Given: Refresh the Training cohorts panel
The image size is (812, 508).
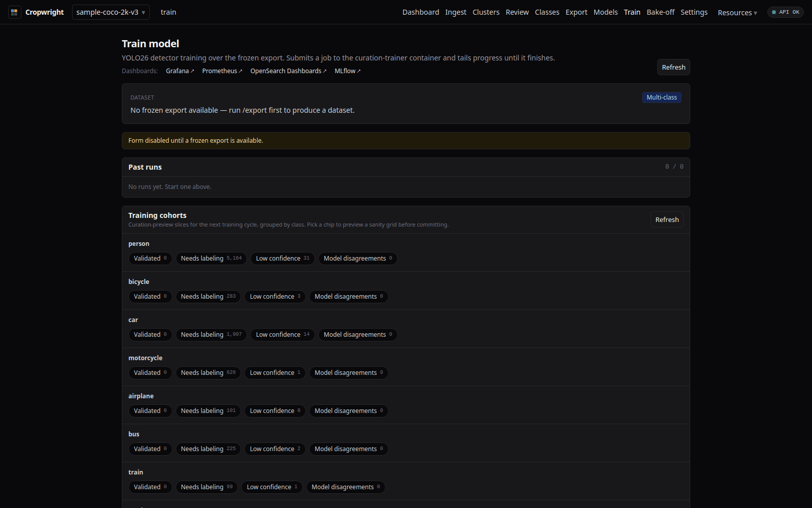Looking at the screenshot, I should [667, 219].
